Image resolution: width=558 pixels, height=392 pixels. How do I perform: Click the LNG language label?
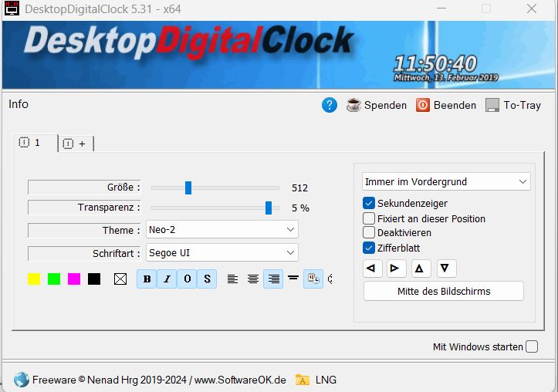[x=326, y=380]
